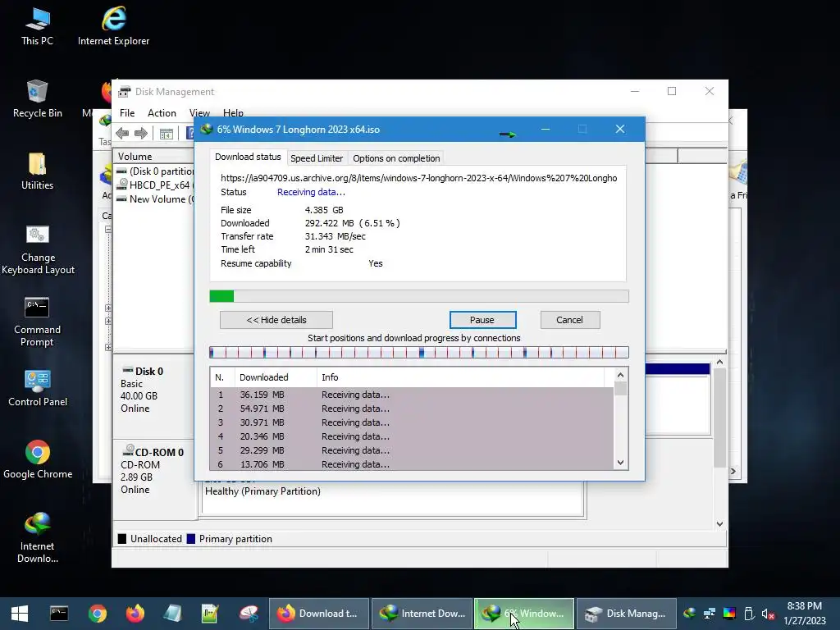
Task: Click the Unallocated black legend swatch
Action: click(x=122, y=539)
